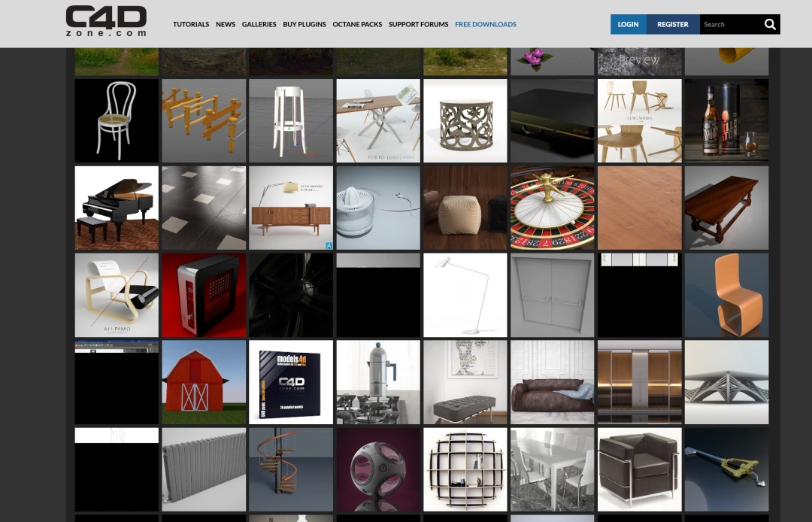Open the models4d box thumbnail
812x522 pixels.
pyautogui.click(x=291, y=382)
